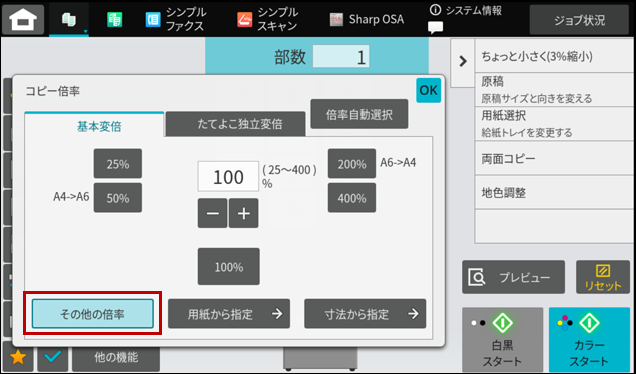636x374 pixels.
Task: Open 用紙から指定 arrow button
Action: coord(229,314)
